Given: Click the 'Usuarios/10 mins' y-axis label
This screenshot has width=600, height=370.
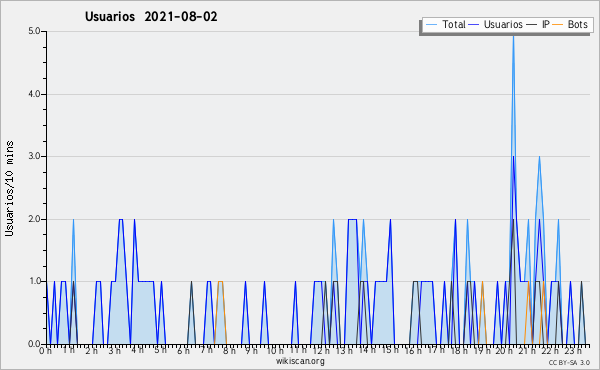Looking at the screenshot, I should [9, 189].
